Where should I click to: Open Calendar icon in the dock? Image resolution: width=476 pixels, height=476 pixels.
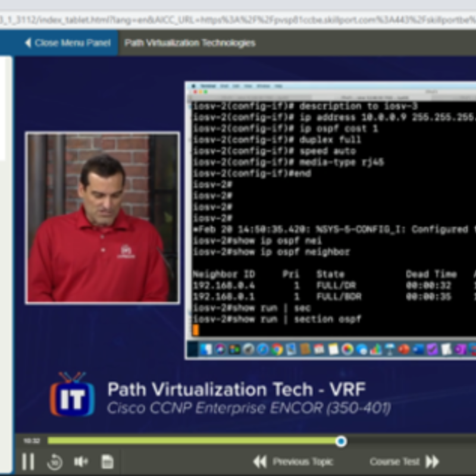pos(319,349)
